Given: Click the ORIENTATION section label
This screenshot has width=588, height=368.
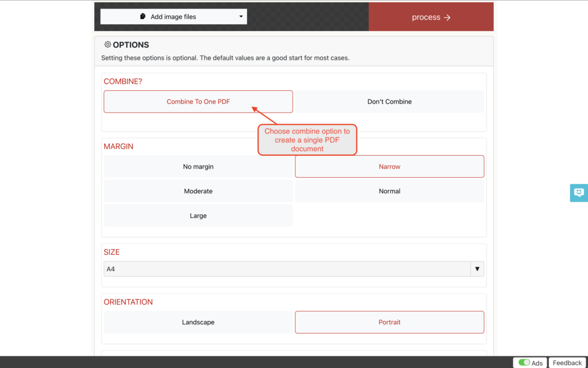Looking at the screenshot, I should tap(128, 302).
